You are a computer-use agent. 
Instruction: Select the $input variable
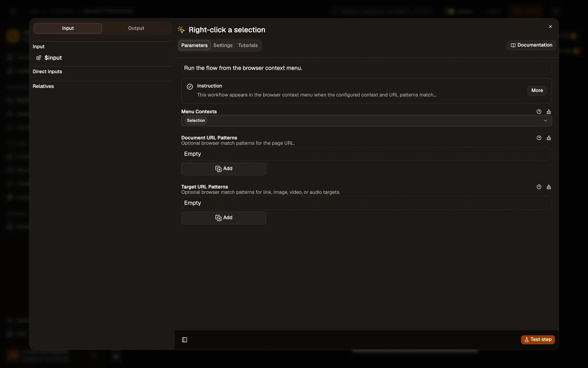[x=53, y=58]
